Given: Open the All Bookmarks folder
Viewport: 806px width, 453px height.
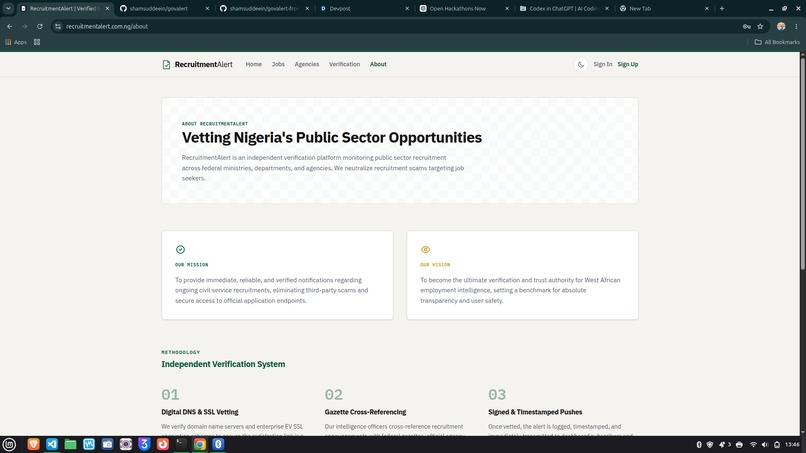Looking at the screenshot, I should point(777,42).
